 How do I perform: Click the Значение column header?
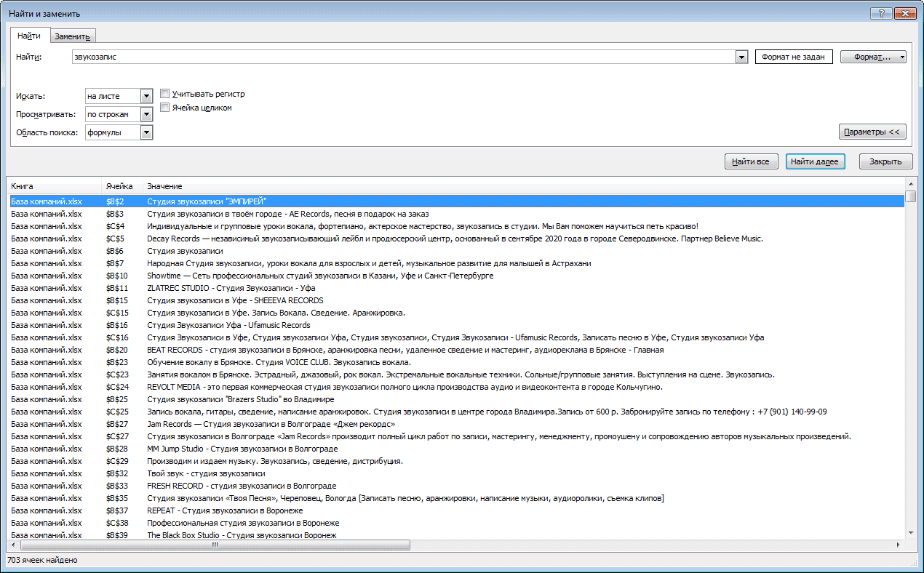click(523, 187)
